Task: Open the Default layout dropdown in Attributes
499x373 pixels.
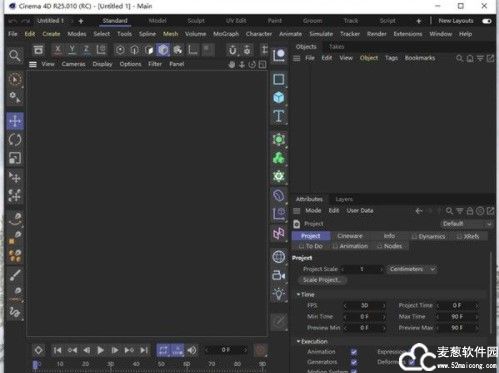Action: click(466, 224)
